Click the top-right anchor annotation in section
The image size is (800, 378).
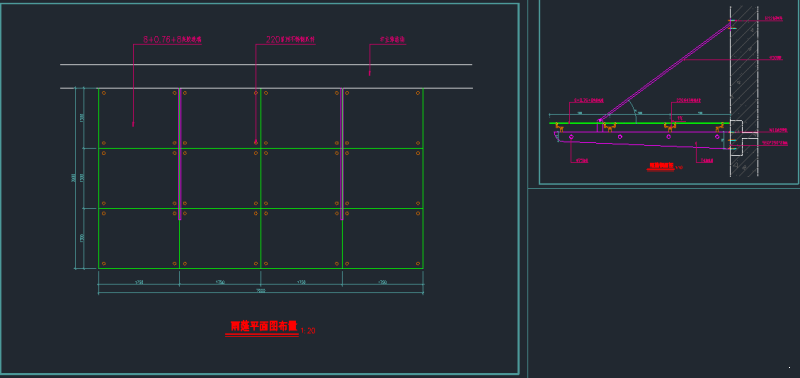[773, 19]
